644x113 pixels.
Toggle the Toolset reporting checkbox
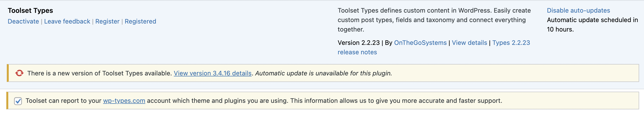(x=18, y=101)
